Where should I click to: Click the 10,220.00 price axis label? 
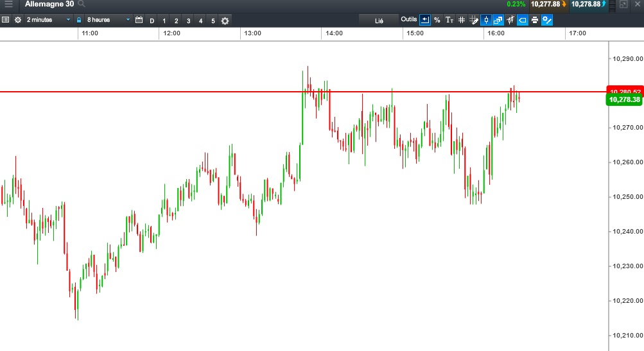627,301
